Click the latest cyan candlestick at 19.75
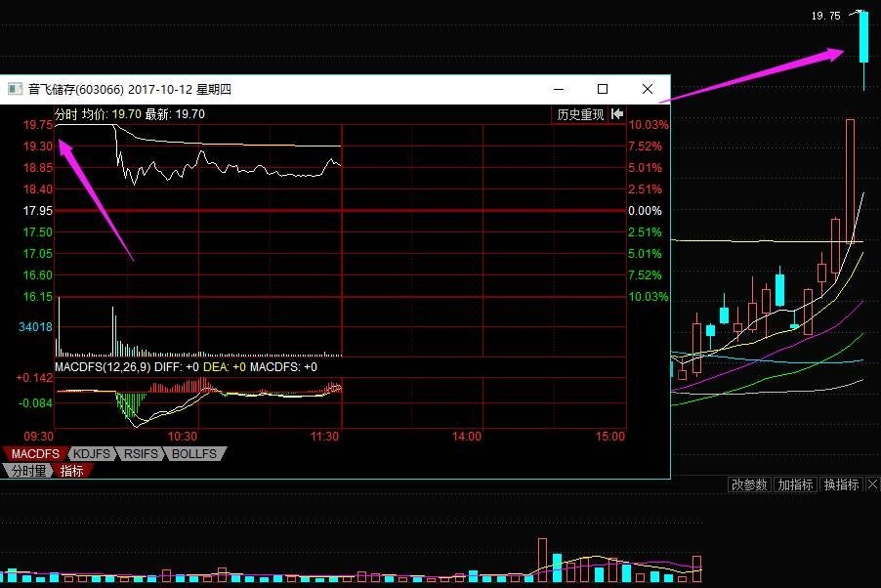 coord(863,39)
